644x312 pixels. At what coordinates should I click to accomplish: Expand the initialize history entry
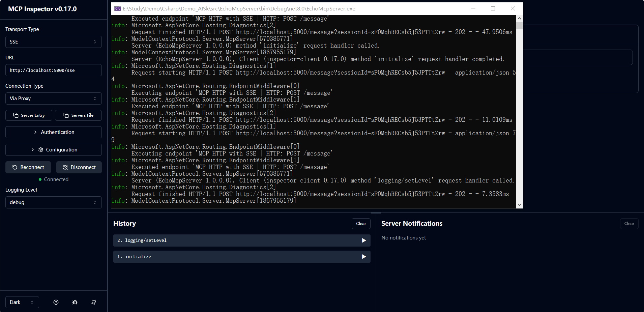(x=242, y=257)
